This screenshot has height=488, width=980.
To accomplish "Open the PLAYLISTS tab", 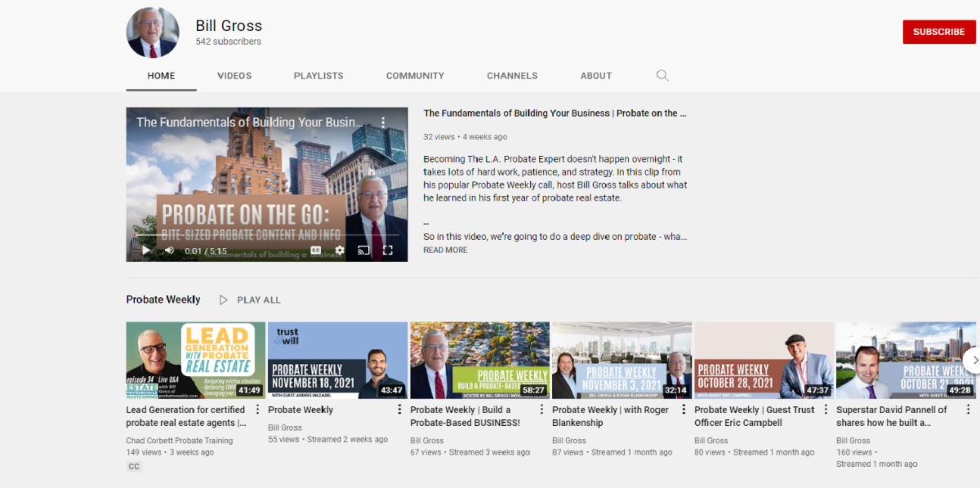I will (318, 75).
